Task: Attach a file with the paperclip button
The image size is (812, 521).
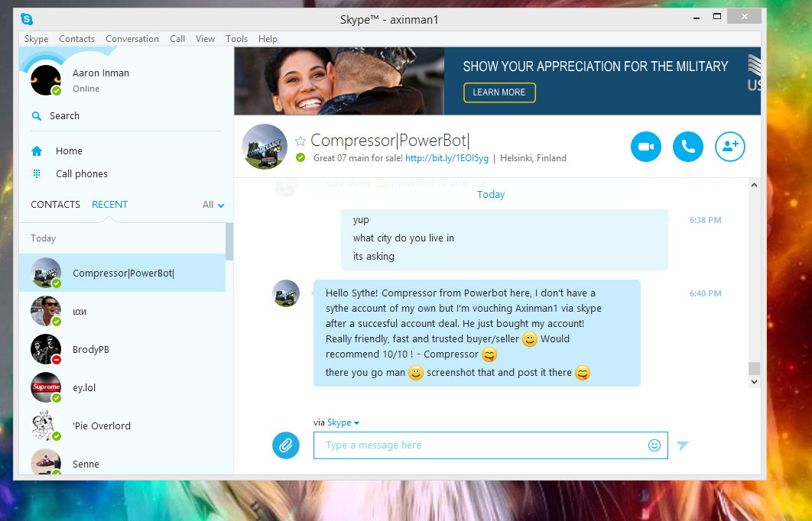Action: (x=286, y=445)
